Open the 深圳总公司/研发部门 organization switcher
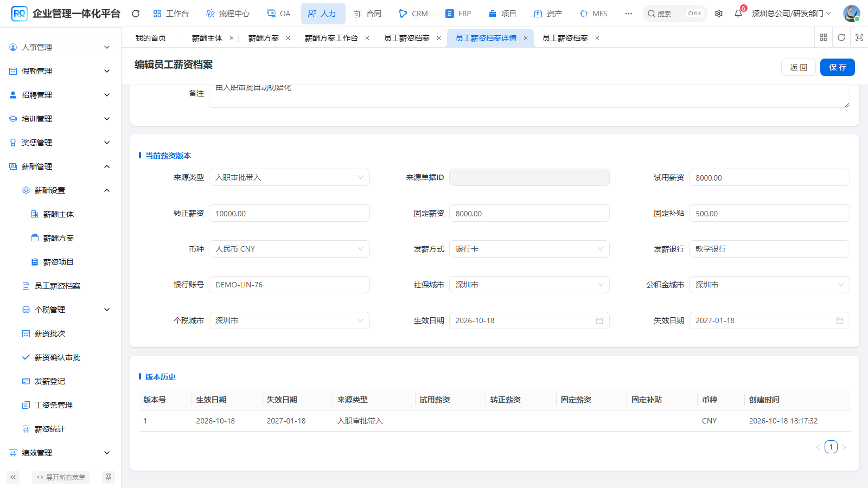 tap(791, 14)
